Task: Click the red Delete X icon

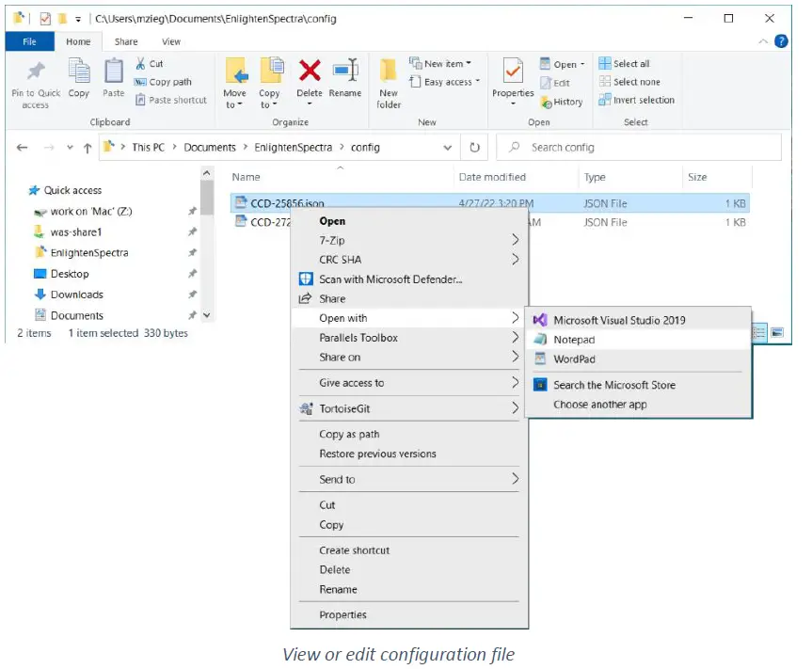Action: click(310, 71)
